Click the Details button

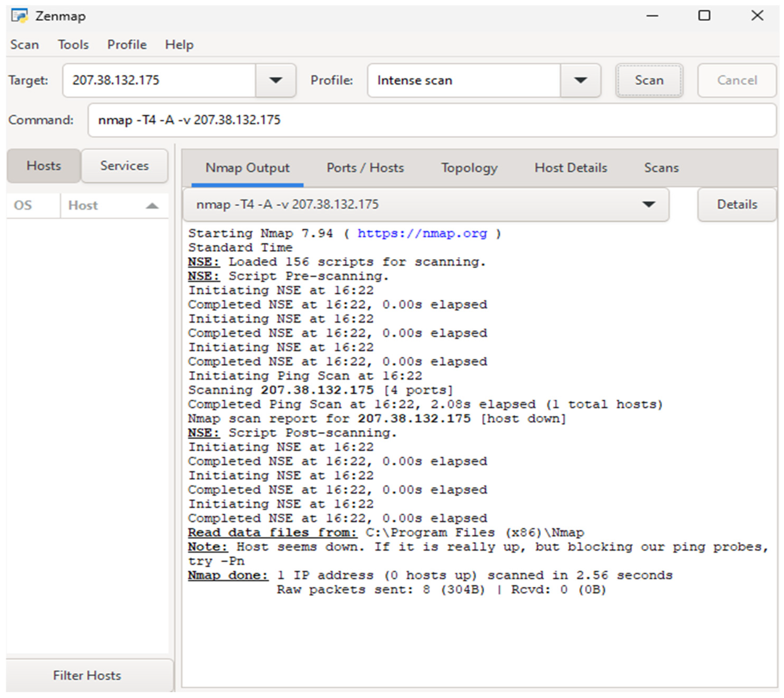coord(736,204)
